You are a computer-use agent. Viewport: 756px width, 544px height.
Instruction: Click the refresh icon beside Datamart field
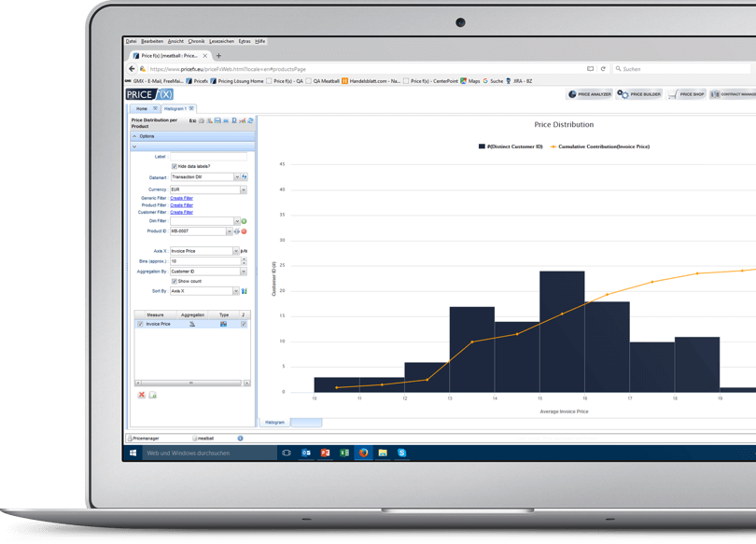click(245, 178)
